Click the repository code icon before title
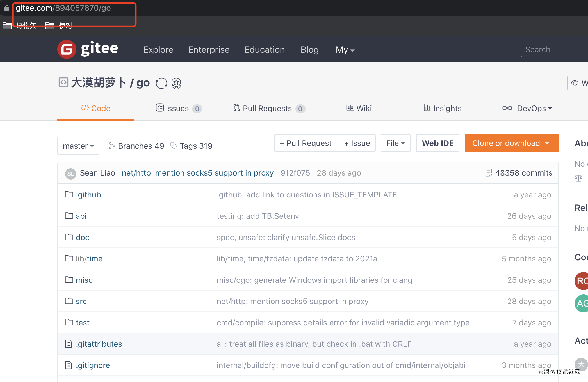Viewport: 588px width, 382px height. 63,82
